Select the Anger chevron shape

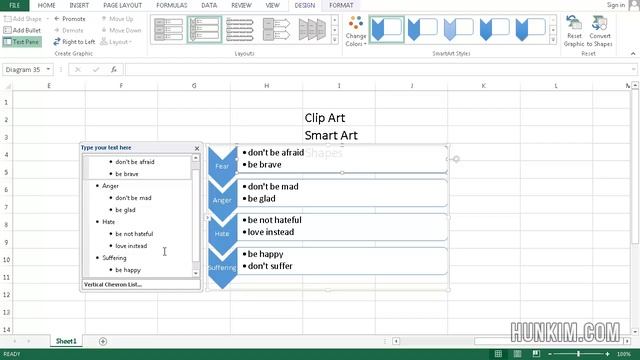click(x=222, y=200)
